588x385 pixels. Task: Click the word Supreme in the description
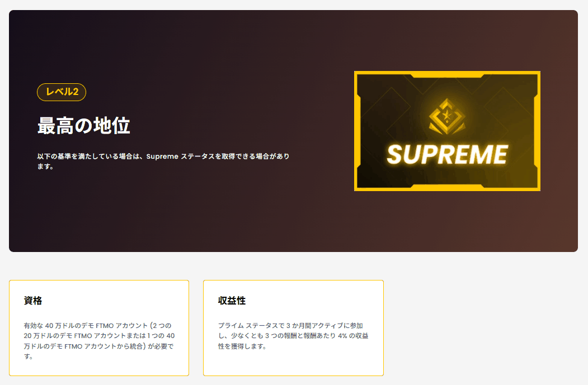162,156
